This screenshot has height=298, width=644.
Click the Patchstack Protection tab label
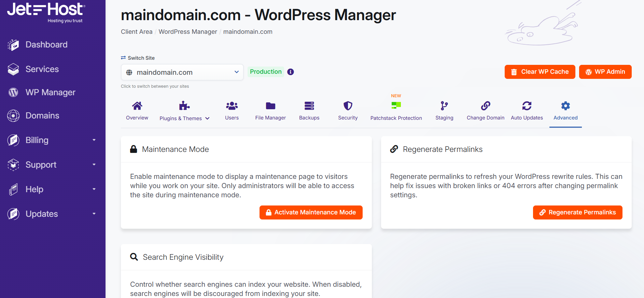click(396, 118)
